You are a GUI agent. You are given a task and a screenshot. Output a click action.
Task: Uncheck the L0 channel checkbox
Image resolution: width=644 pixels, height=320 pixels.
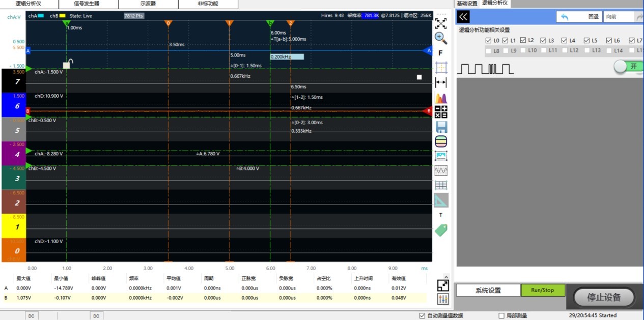pos(489,40)
